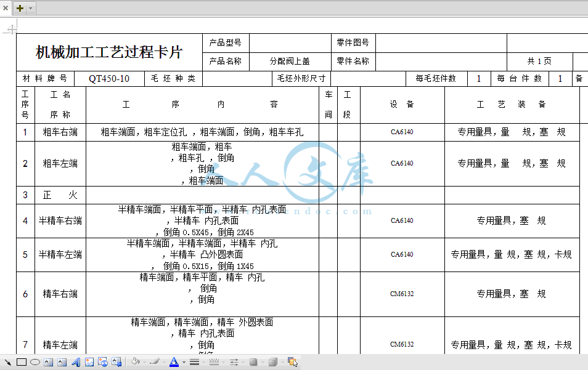Expand the 3D style dropdown arrow
This screenshot has height=370, width=588.
coord(282,362)
